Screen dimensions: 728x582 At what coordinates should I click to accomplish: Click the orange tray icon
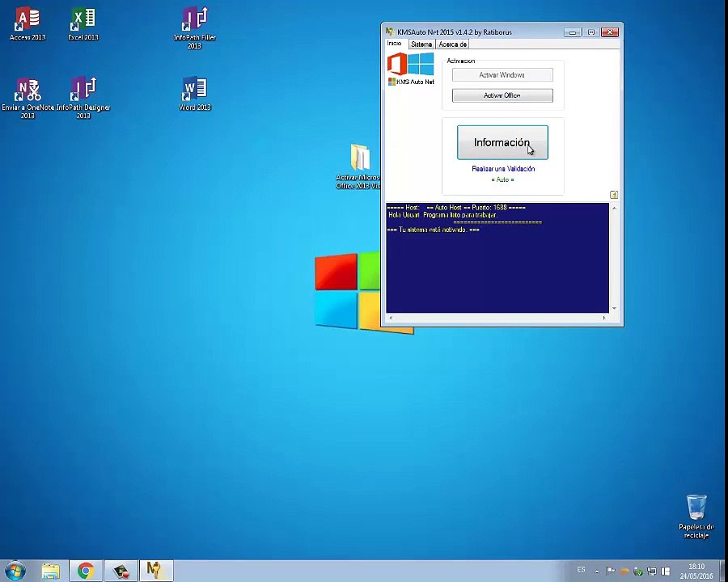(x=624, y=571)
